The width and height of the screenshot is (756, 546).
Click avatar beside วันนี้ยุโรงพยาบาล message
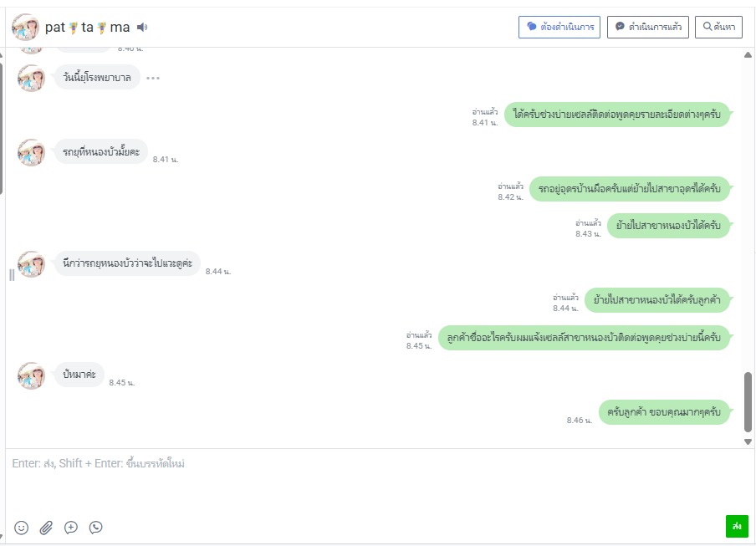[x=31, y=78]
